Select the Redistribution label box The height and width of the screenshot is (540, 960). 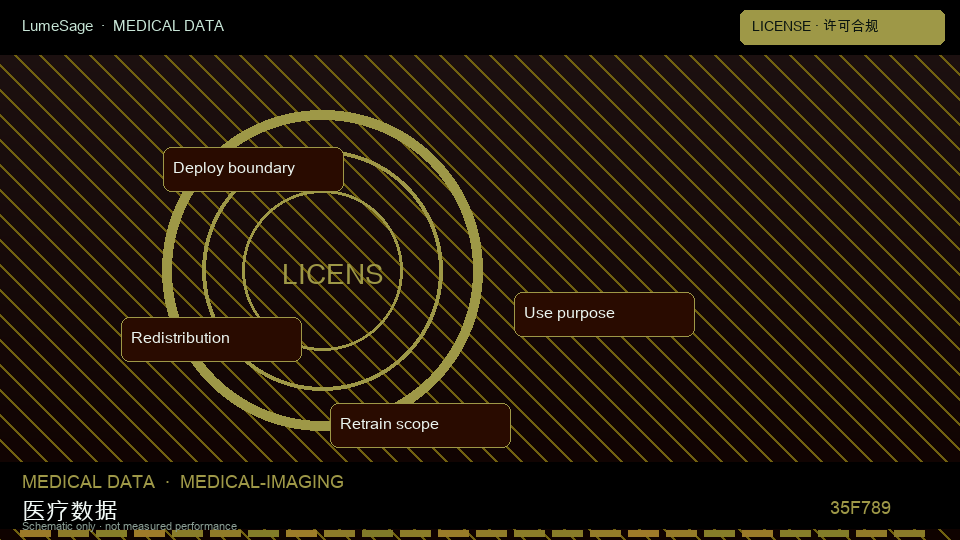tap(211, 339)
